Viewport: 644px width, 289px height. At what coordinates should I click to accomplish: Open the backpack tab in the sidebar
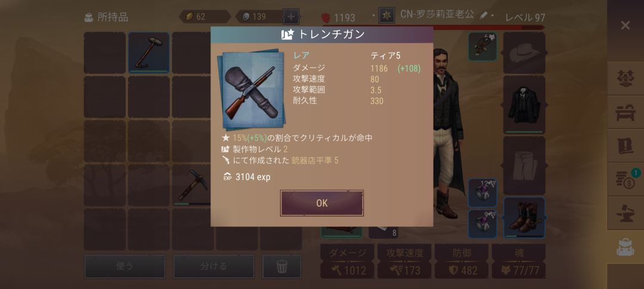pyautogui.click(x=625, y=247)
